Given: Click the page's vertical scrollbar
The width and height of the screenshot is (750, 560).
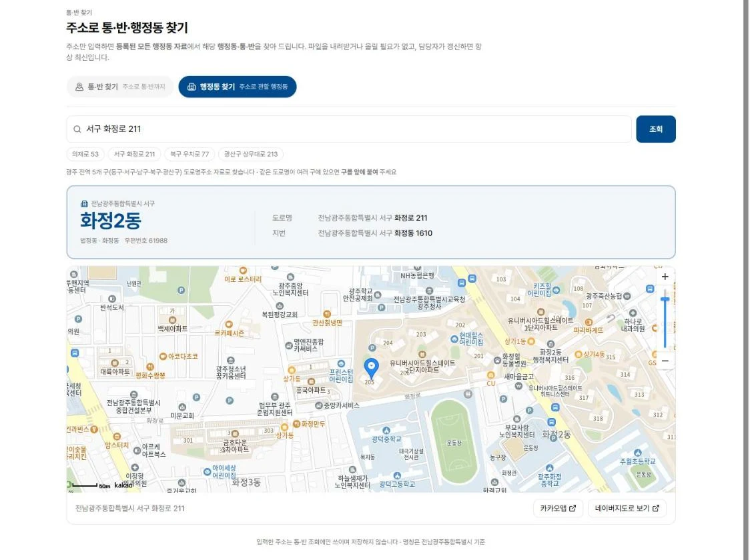Looking at the screenshot, I should pyautogui.click(x=746, y=280).
